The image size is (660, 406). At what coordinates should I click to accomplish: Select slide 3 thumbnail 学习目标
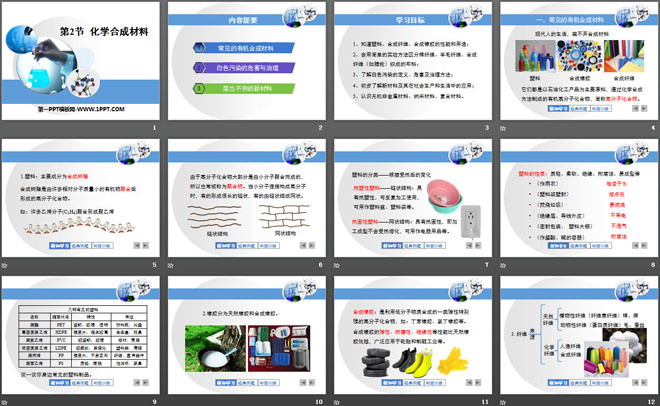[x=413, y=61]
